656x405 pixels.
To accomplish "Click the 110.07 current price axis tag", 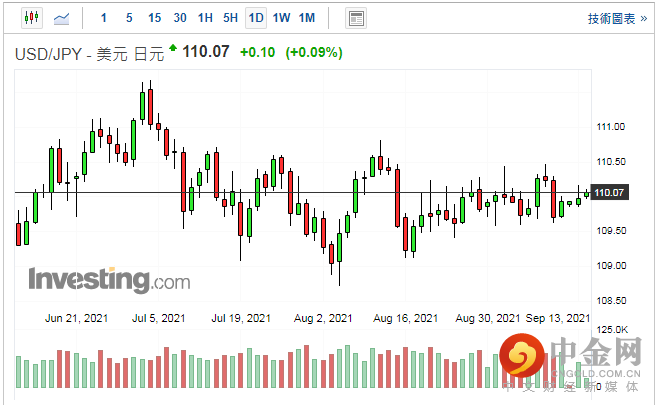I will 609,192.
